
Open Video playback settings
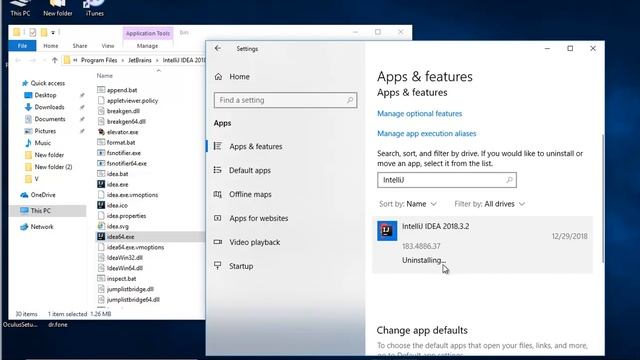point(254,242)
